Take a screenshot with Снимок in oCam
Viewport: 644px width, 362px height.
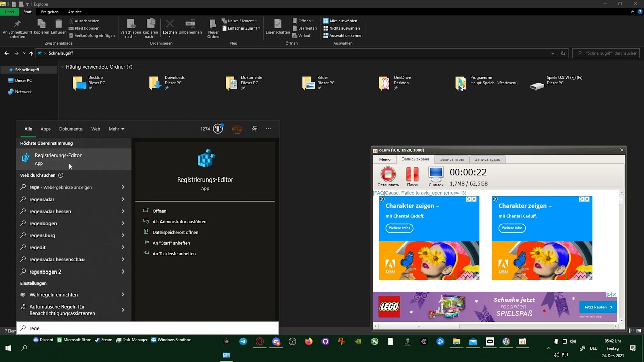click(x=436, y=177)
